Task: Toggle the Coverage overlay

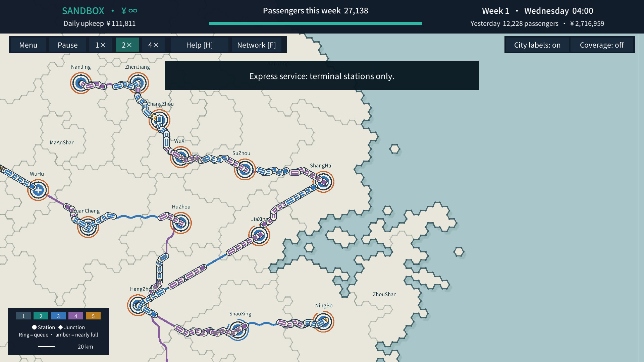Action: pos(601,45)
